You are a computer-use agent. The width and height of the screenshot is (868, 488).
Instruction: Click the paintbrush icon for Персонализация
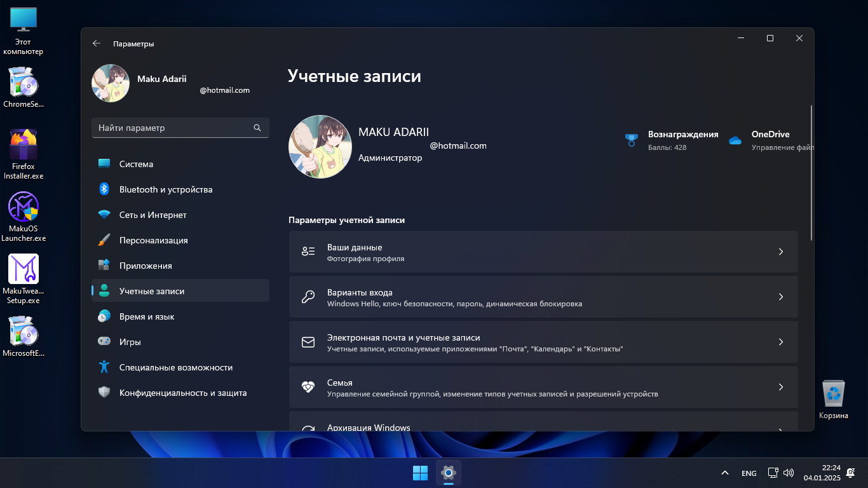point(104,240)
